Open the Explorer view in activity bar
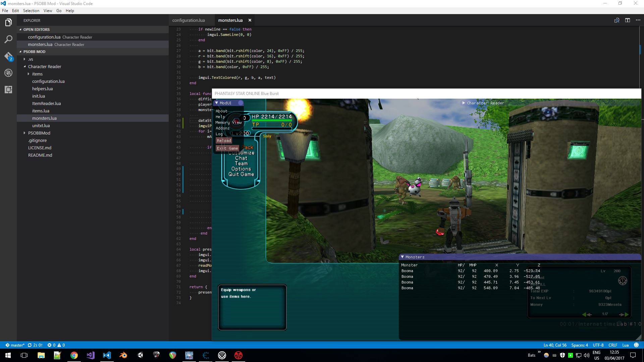Viewport: 644px width, 362px height. click(x=8, y=22)
